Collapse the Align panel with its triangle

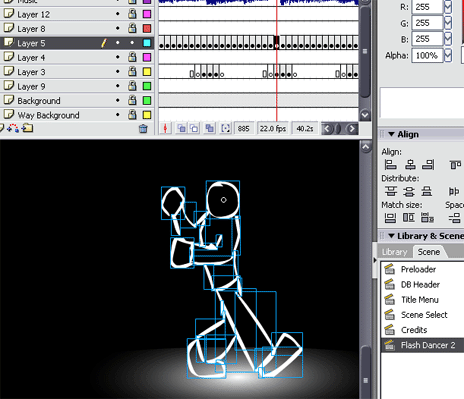[391, 134]
